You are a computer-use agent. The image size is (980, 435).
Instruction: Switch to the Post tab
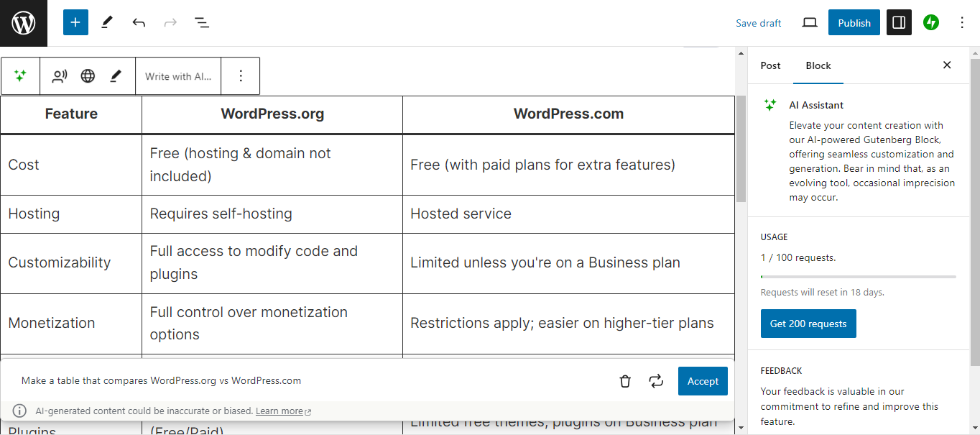coord(769,65)
